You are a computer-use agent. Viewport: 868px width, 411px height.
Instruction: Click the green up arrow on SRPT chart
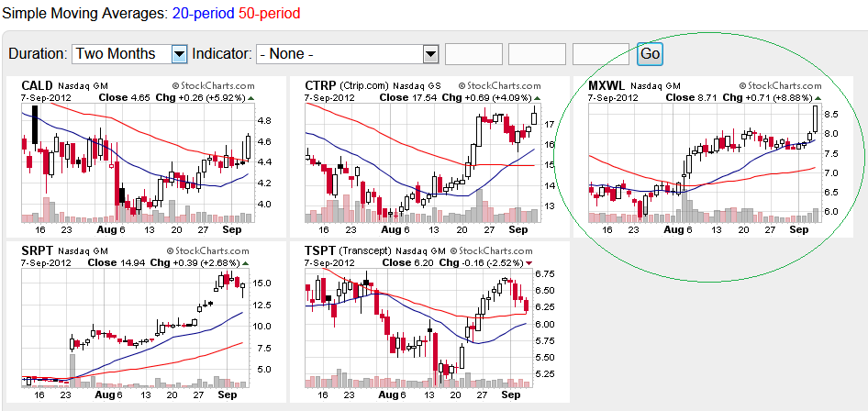[x=247, y=263]
